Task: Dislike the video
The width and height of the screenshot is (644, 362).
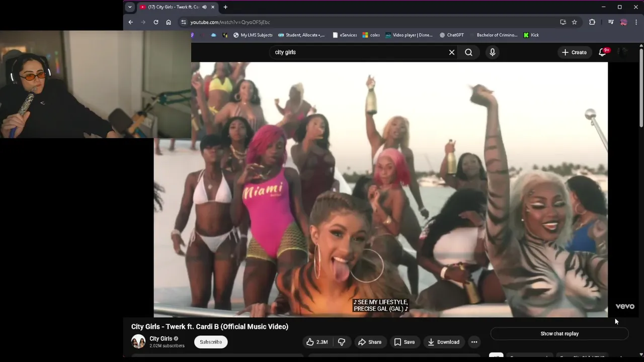Action: (342, 342)
